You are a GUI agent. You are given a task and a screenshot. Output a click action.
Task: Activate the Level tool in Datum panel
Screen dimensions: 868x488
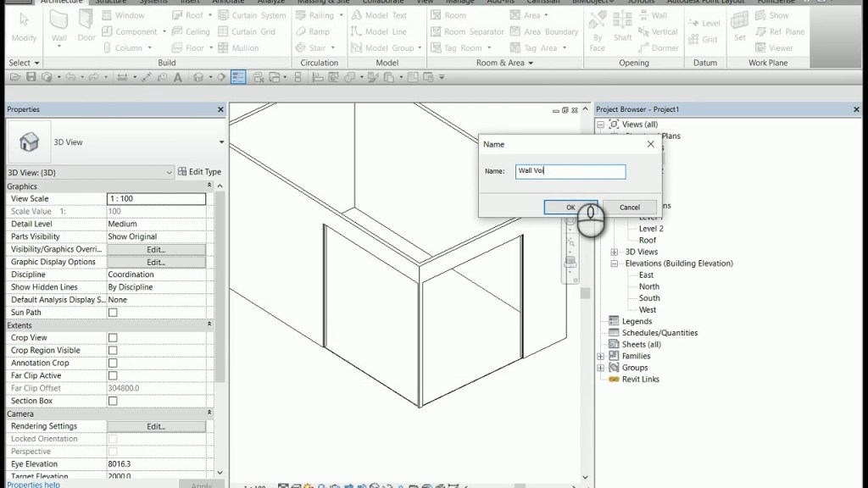click(x=704, y=23)
